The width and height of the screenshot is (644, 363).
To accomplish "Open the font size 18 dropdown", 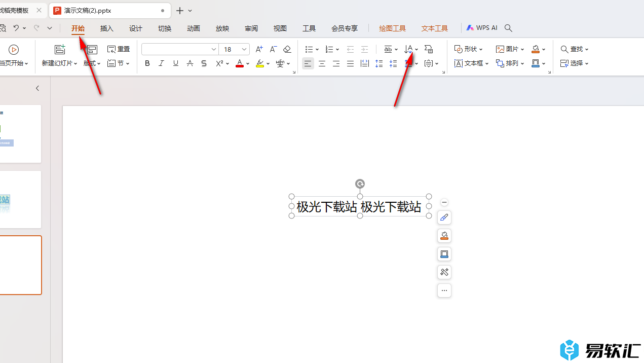I will (244, 49).
